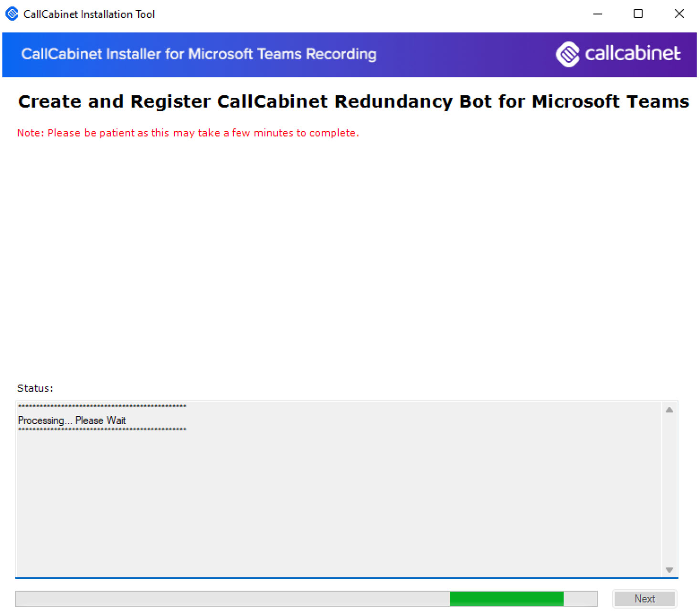
Task: Click the callcabinet logo in banner
Action: (618, 54)
